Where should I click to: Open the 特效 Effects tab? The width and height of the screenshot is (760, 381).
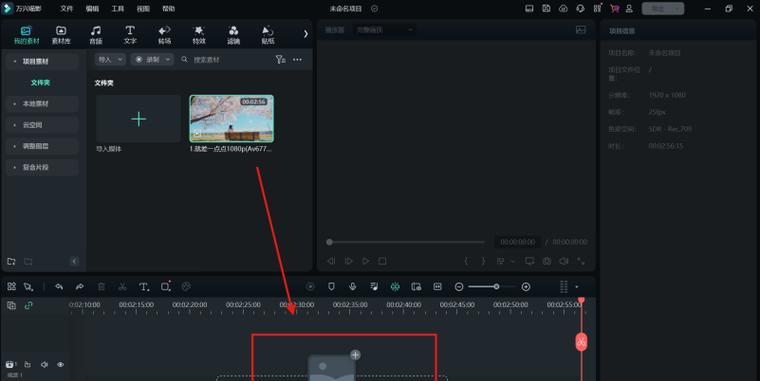tap(199, 35)
